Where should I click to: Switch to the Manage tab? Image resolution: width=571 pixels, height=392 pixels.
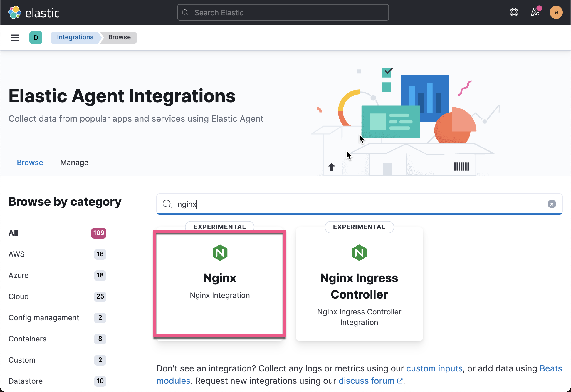[74, 163]
